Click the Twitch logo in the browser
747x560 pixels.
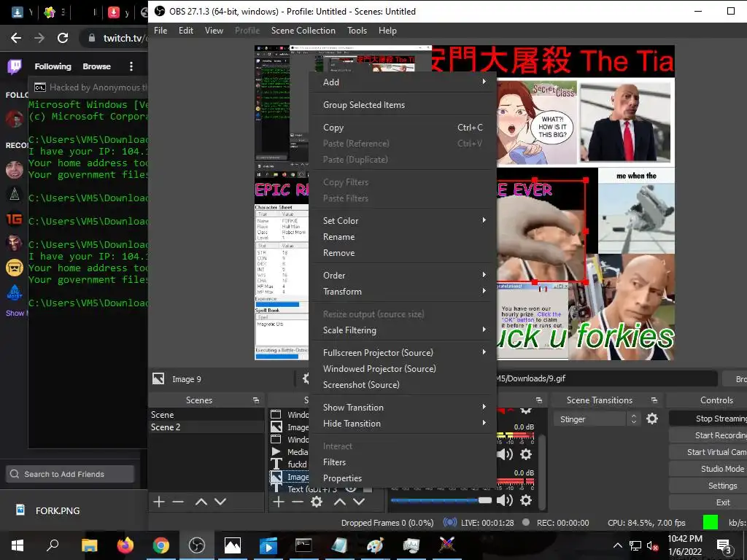15,66
